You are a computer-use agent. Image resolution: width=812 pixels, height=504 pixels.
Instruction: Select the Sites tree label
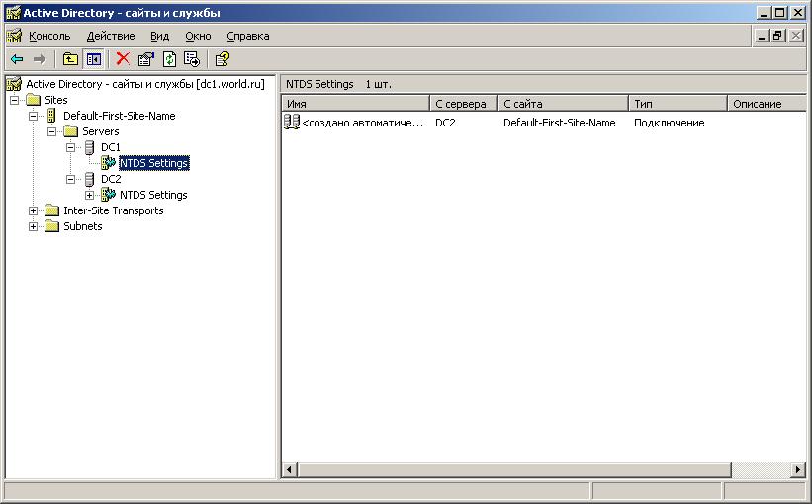[56, 100]
